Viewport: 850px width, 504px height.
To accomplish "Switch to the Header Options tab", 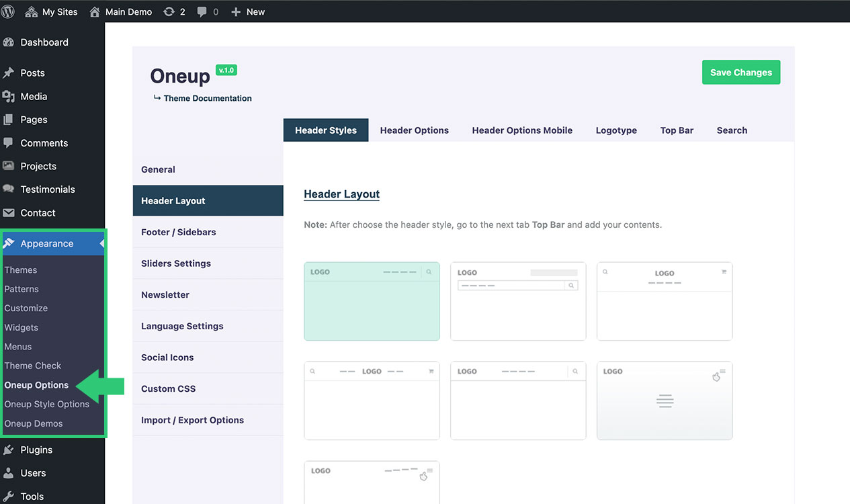I will click(414, 130).
